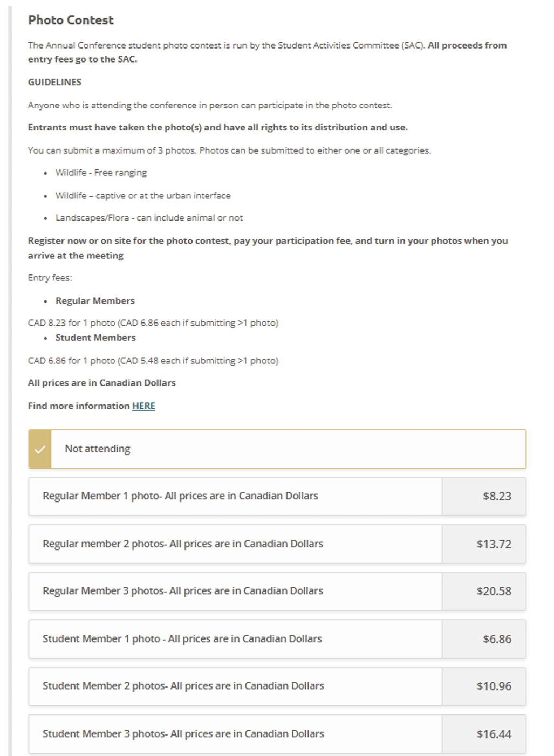This screenshot has height=756, width=554.
Task: Click the GUIDELINES section label
Action: 54,82
